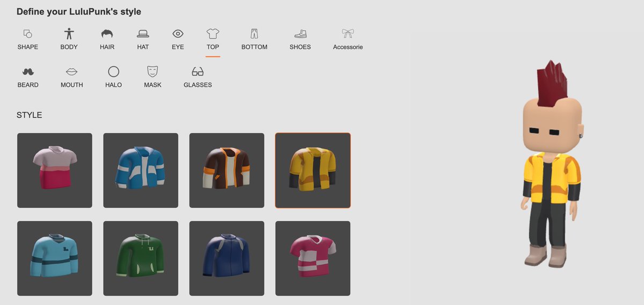
Task: Pick the pink and magenta t-shirt style
Action: point(55,170)
